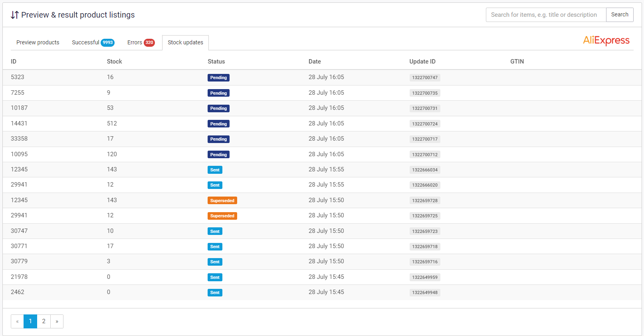Click the Pending badge for ID 5323
This screenshot has width=644, height=336.
218,78
